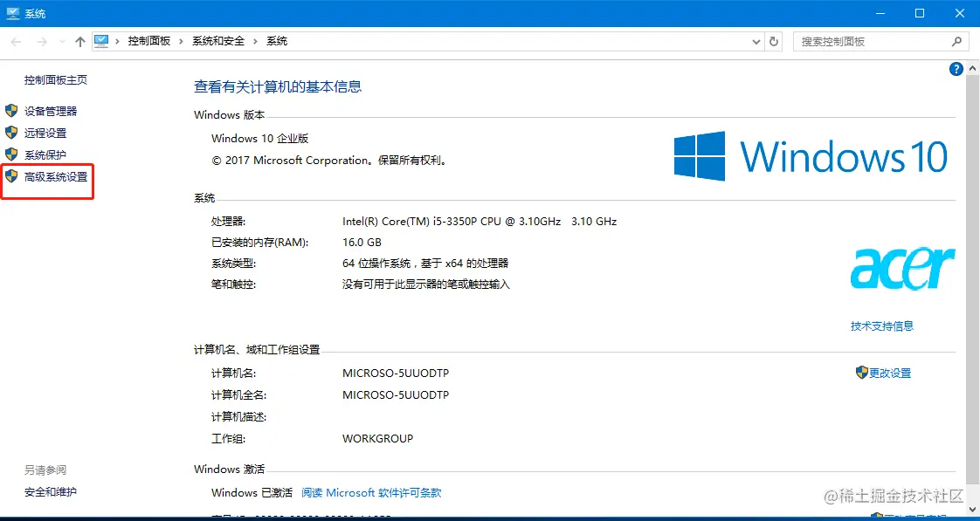This screenshot has height=521, width=980.
Task: Minimize the 系统 window
Action: tap(880, 13)
